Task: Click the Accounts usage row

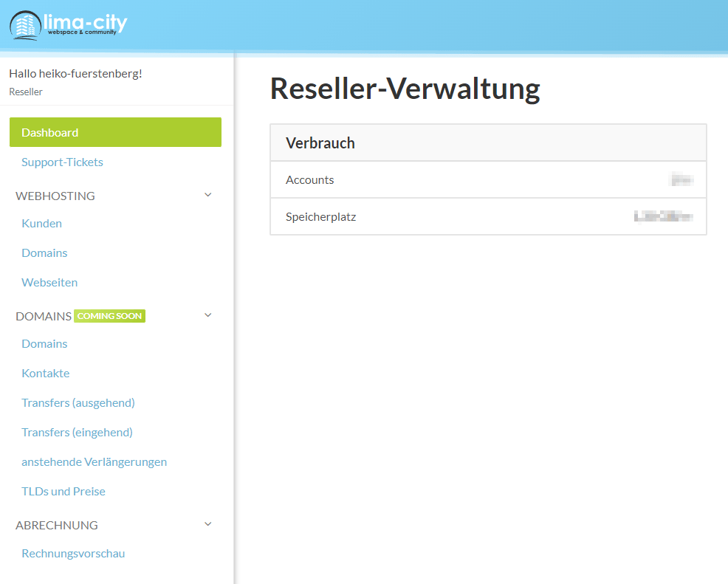Action: click(x=488, y=179)
